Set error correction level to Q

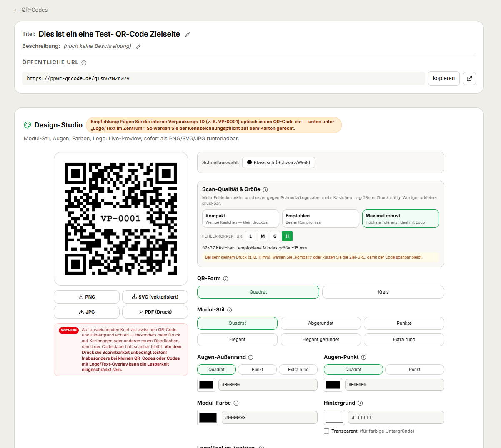(x=275, y=236)
